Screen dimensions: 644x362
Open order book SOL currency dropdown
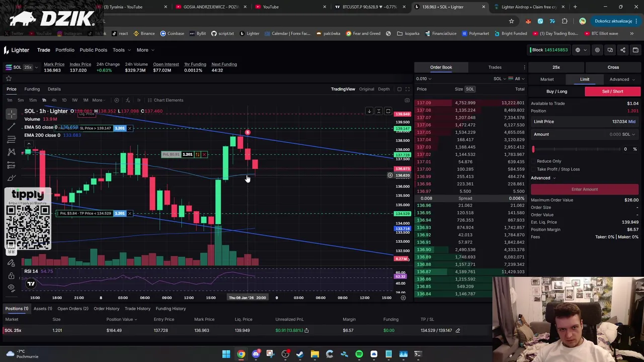[500, 78]
